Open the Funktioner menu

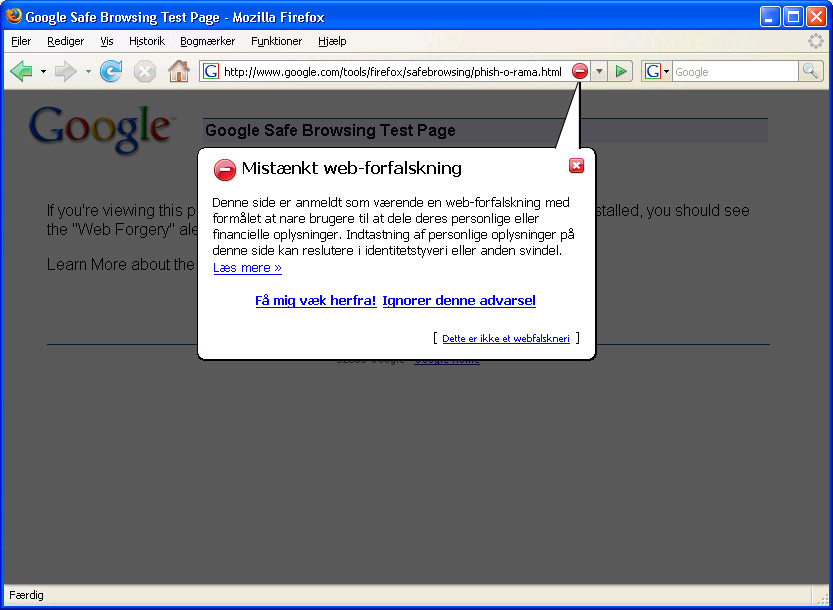(x=276, y=41)
